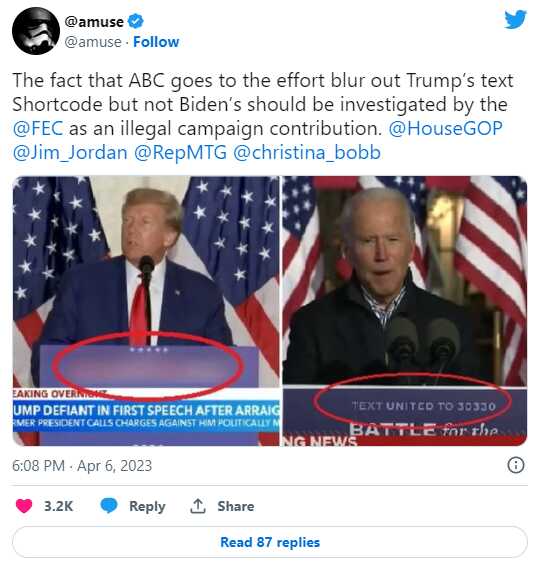
Task: Click the share upload arrow icon
Action: [197, 506]
